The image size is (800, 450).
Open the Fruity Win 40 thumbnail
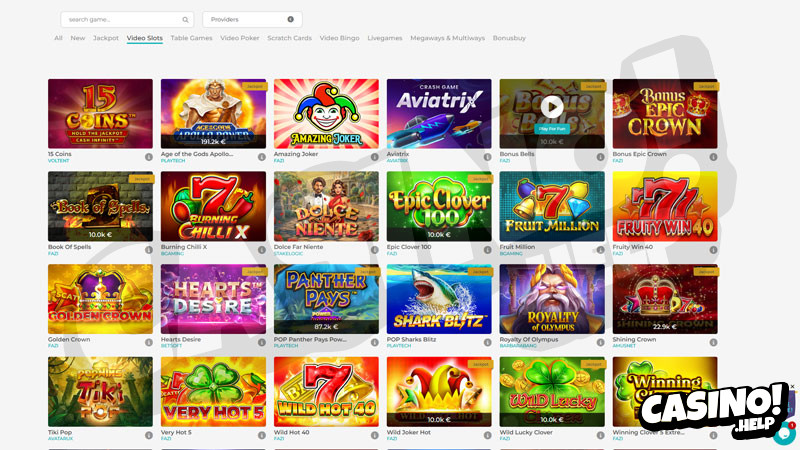coord(665,206)
